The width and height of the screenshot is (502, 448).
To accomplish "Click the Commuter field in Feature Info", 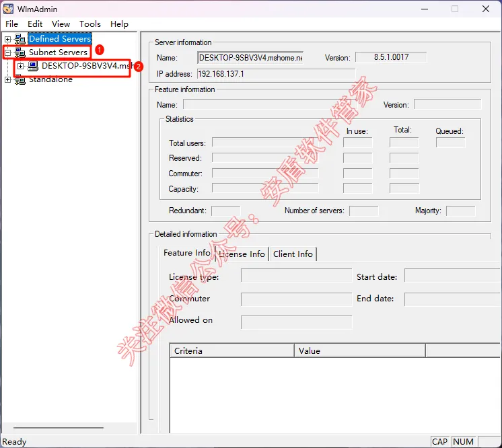I will pos(297,299).
